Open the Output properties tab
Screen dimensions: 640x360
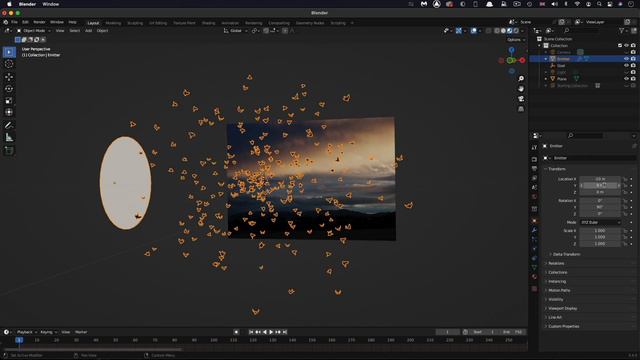[534, 169]
